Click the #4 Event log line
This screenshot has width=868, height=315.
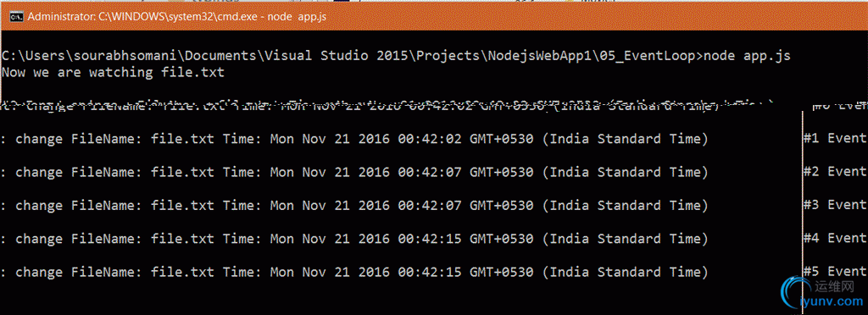[354, 239]
